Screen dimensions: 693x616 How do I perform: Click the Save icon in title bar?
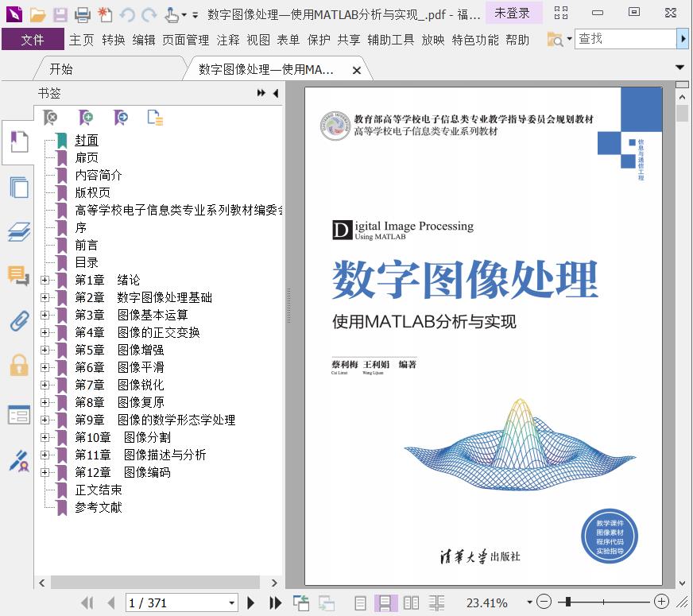(60, 14)
